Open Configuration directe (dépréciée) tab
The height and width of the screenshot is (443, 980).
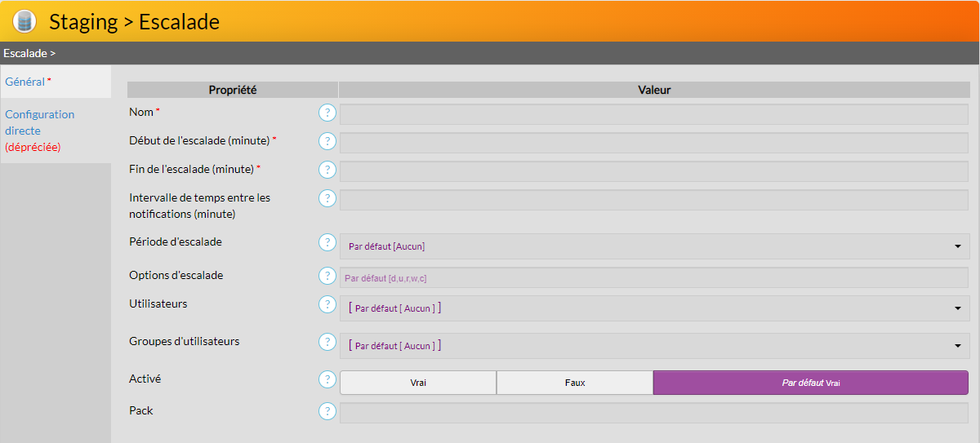coord(39,131)
